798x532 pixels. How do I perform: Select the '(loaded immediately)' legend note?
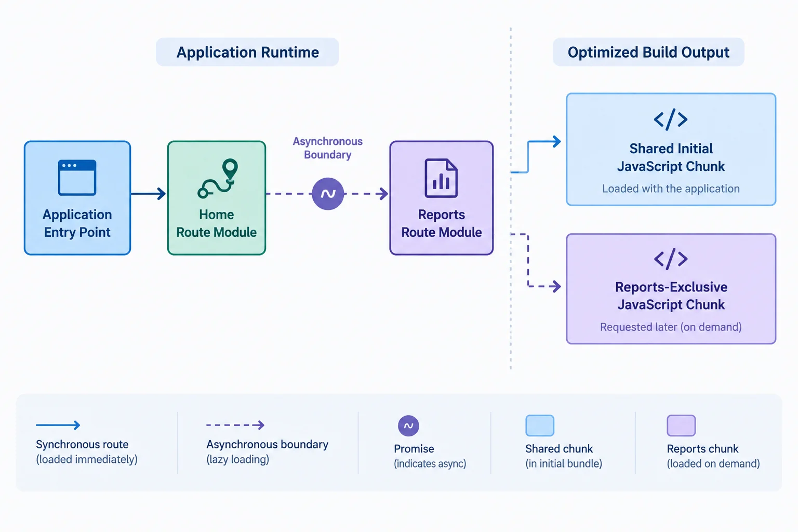[87, 460]
